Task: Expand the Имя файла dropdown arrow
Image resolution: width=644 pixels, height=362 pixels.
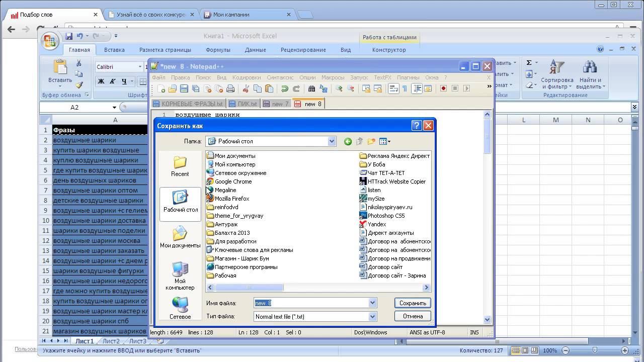Action: pyautogui.click(x=372, y=303)
